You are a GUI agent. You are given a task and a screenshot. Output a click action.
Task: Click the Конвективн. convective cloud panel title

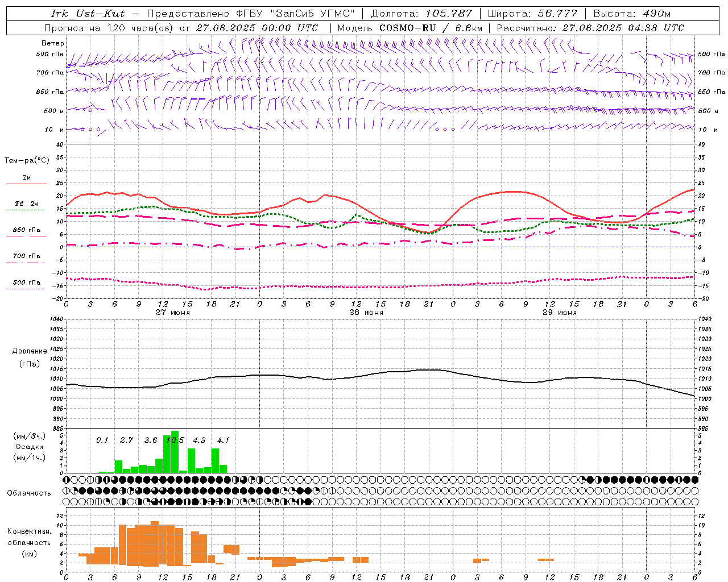pos(29,531)
